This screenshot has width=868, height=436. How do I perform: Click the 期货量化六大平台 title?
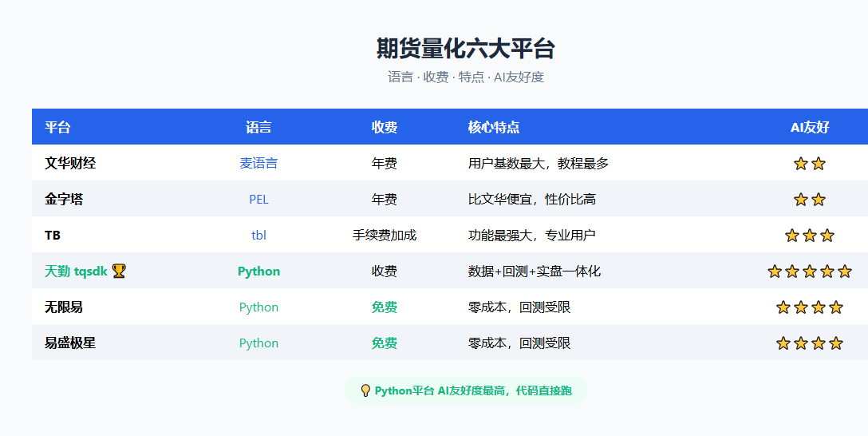point(466,48)
